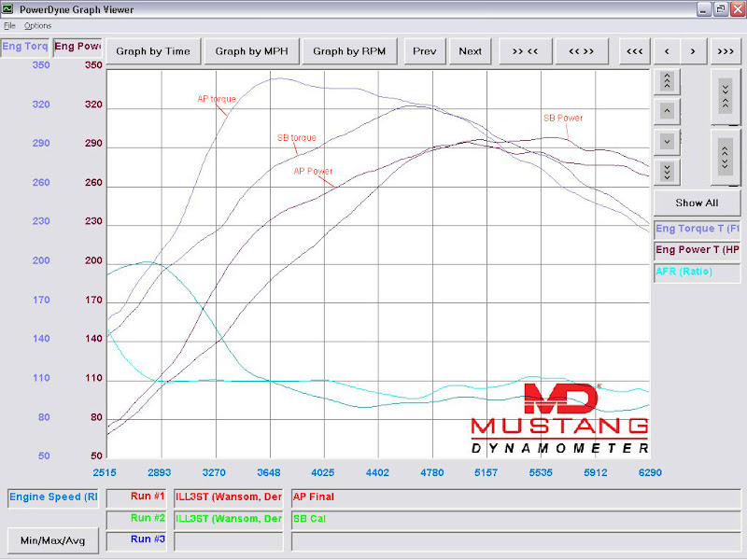Click the triple up-chevron scroll button
The height and width of the screenshot is (560, 747).
[x=667, y=81]
